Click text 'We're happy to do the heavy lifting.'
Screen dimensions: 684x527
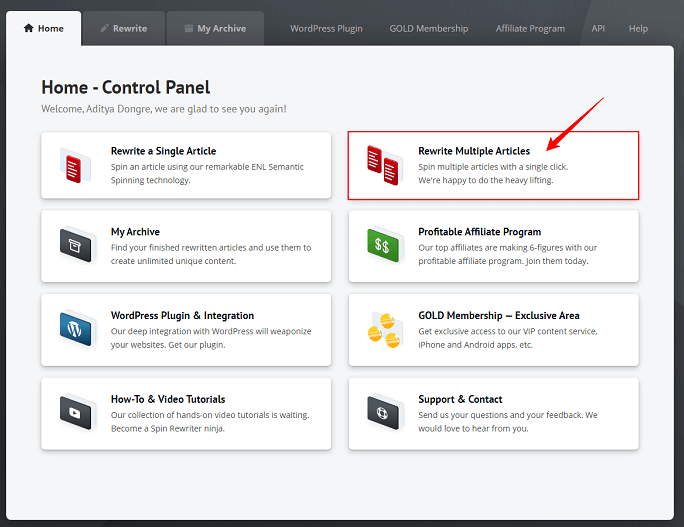[x=486, y=180]
